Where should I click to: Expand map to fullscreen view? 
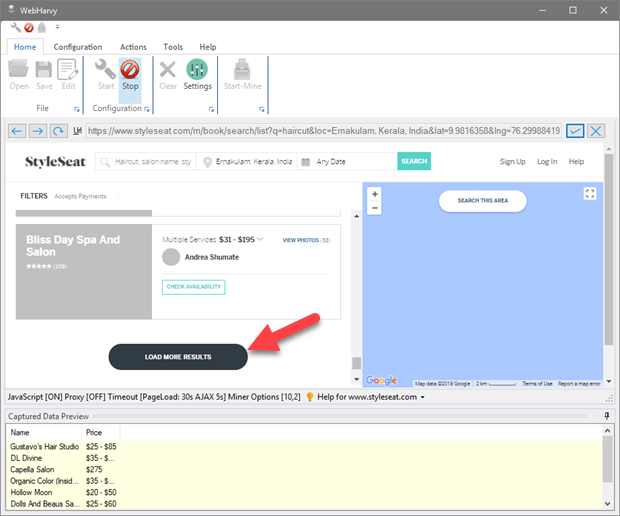click(590, 194)
